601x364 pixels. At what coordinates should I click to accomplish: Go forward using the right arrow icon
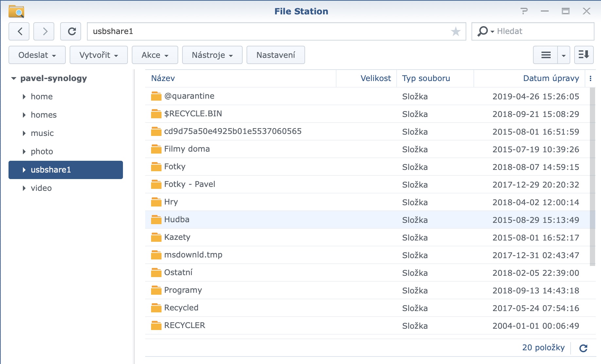[x=43, y=31]
